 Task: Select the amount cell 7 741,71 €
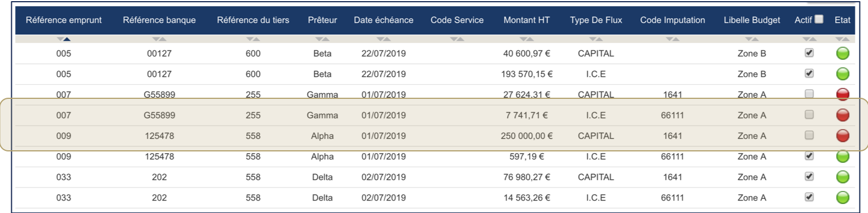[527, 115]
